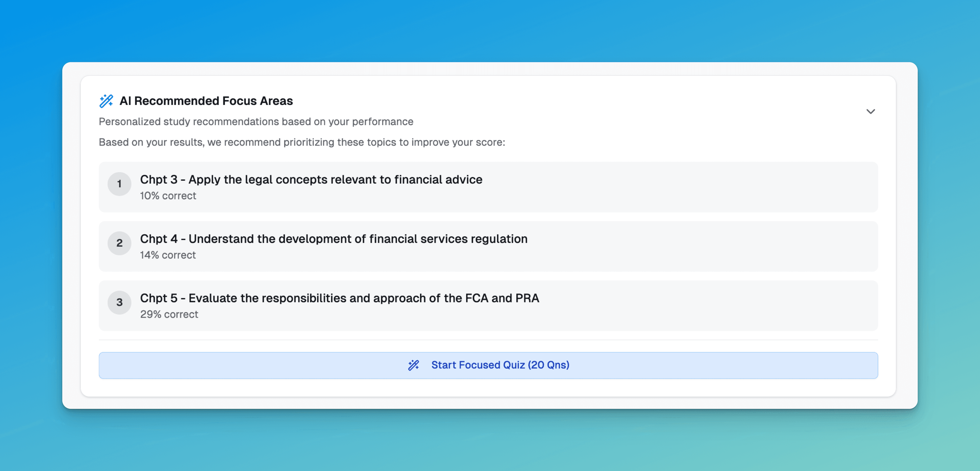Screen dimensions: 980x471
Task: Select the Chpt 5 FCA and PRA topic
Action: [488, 306]
